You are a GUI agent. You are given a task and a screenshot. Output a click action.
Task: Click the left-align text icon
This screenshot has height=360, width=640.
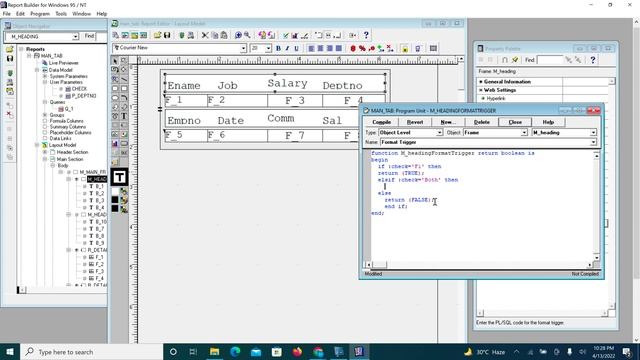pyautogui.click(x=311, y=48)
